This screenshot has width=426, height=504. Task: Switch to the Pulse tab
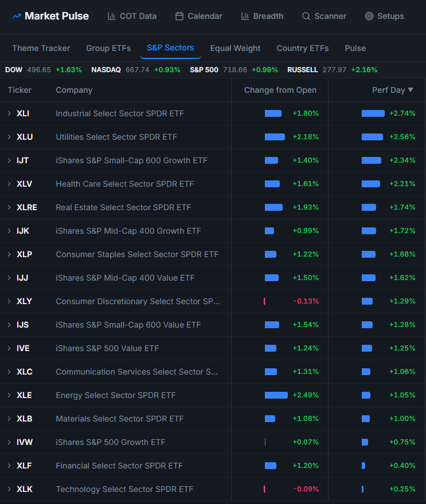355,48
